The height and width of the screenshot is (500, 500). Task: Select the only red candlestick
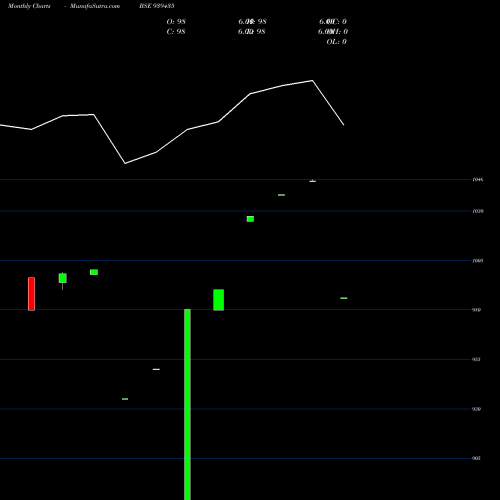[x=31, y=294]
